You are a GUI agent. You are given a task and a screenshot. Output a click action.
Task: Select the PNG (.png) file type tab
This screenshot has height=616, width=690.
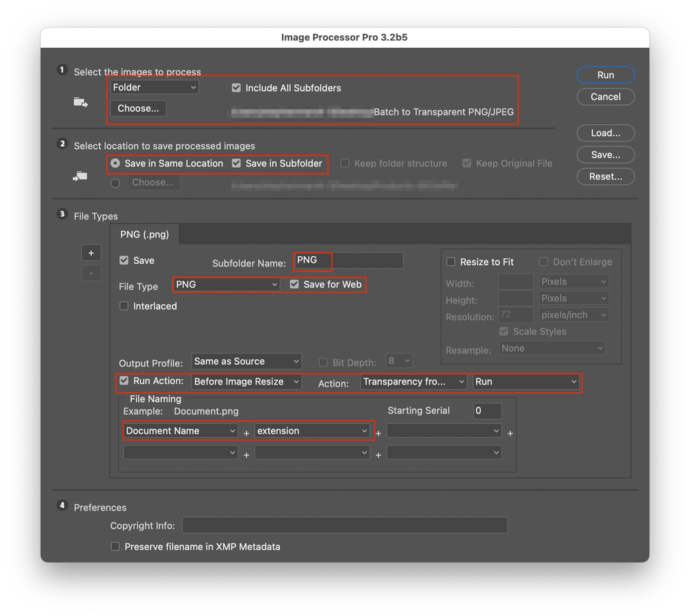pyautogui.click(x=144, y=235)
